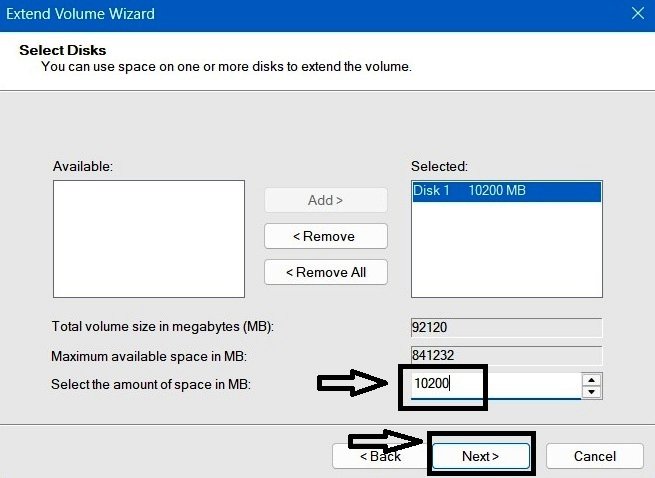Screen dimensions: 655x478
Task: Click the Next button
Action: point(480,456)
